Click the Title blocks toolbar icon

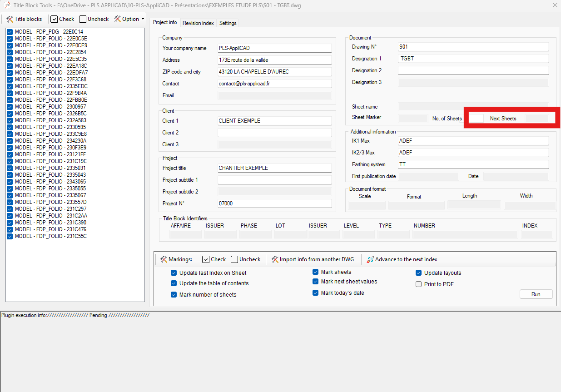tap(10, 19)
